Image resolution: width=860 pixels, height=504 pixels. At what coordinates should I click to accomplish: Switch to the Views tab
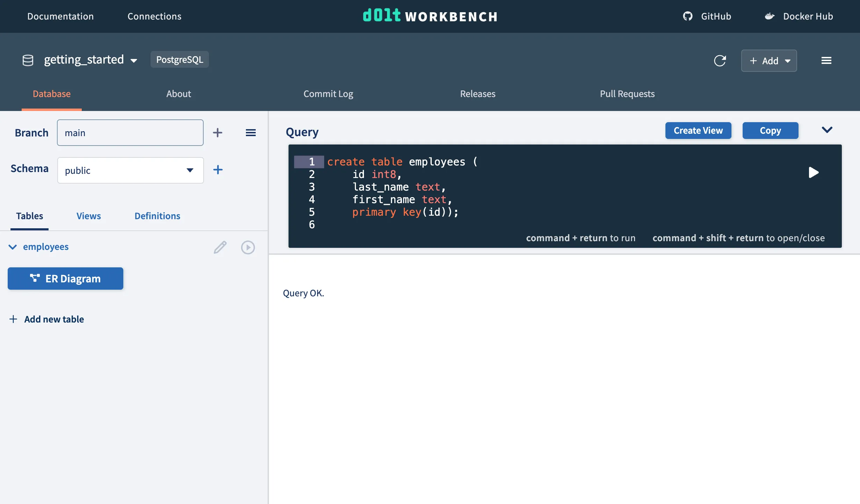[x=88, y=216]
